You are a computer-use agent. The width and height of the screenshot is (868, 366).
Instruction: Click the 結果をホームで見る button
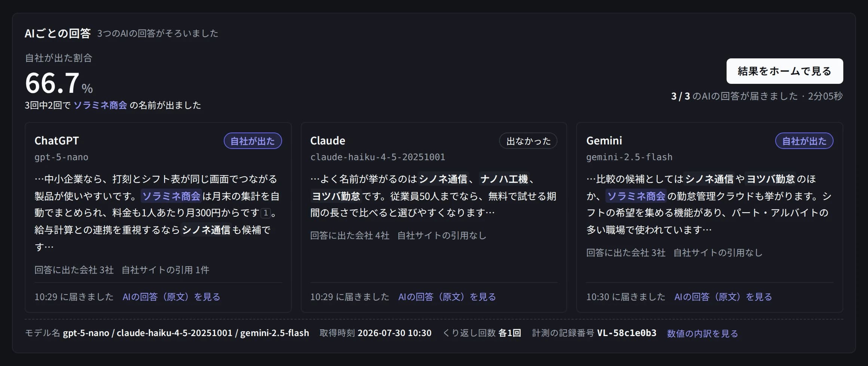tap(785, 71)
